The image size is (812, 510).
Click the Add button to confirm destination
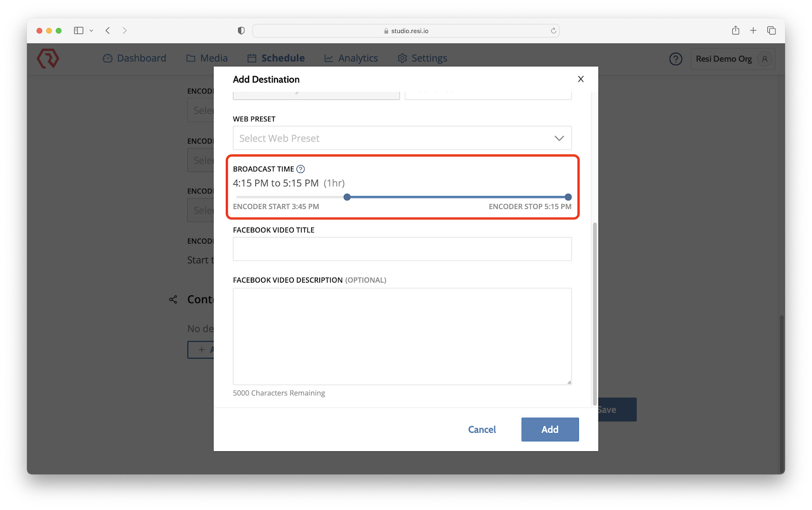tap(550, 429)
